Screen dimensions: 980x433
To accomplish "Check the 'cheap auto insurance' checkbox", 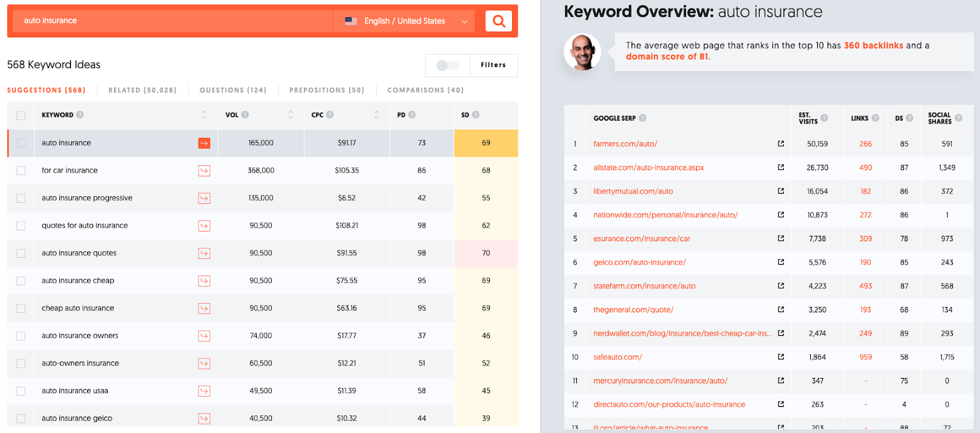I will [x=21, y=308].
